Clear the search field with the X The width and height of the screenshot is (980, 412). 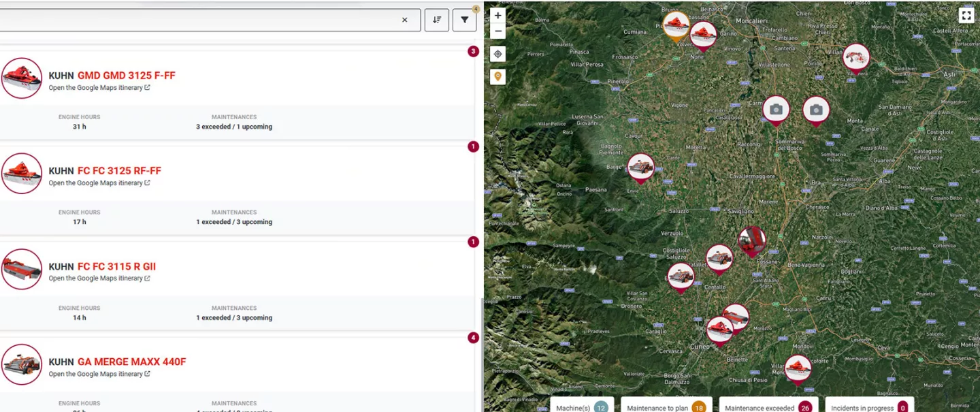[x=404, y=20]
